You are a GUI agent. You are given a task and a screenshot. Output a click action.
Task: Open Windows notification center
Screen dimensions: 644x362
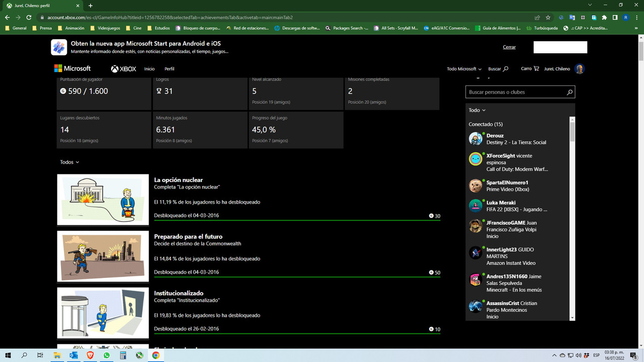click(x=634, y=355)
